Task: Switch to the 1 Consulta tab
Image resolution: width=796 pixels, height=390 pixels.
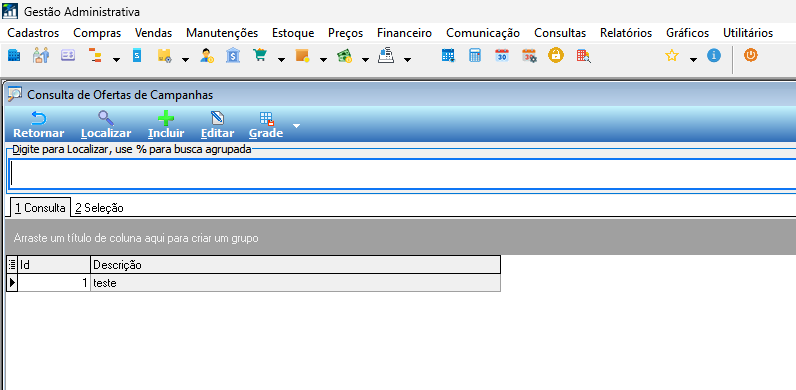Action: [40, 208]
